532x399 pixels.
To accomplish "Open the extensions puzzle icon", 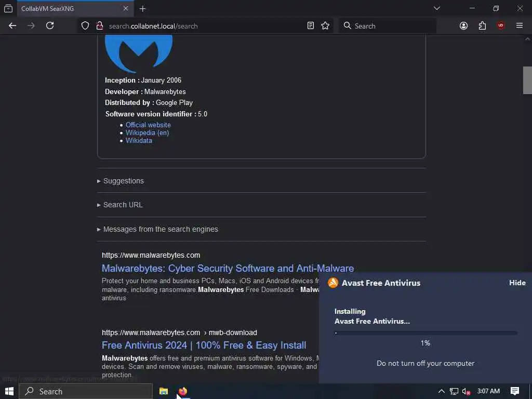I will (482, 26).
